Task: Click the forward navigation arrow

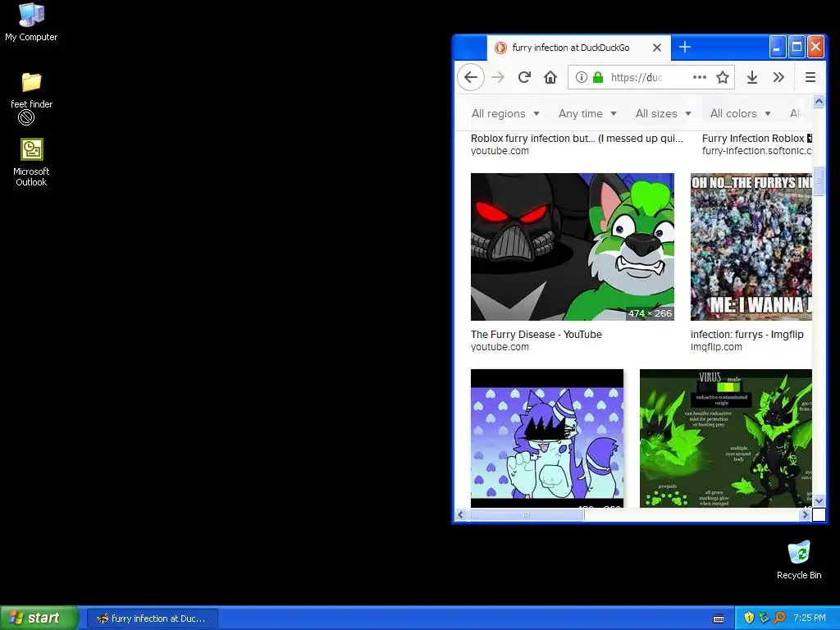Action: 498,78
